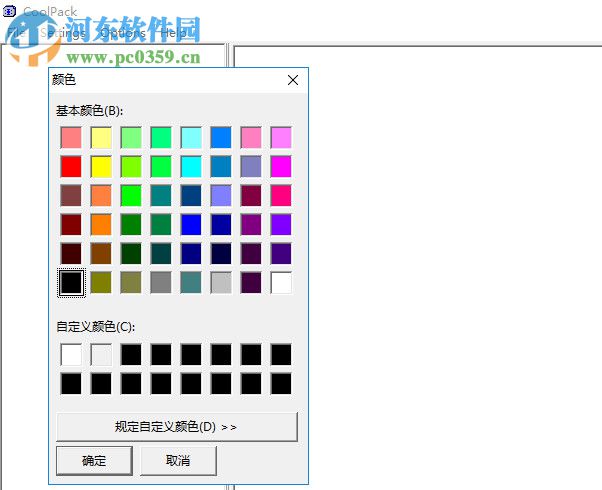This screenshot has height=490, width=602.
Task: Choose the bright sky-blue basic color swatch
Action: [x=221, y=137]
